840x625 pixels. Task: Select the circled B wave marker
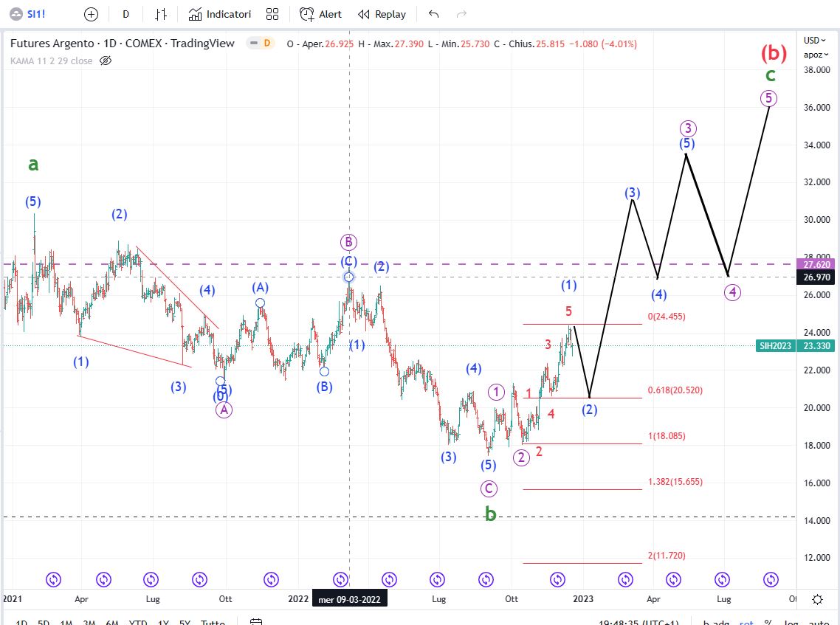point(348,242)
